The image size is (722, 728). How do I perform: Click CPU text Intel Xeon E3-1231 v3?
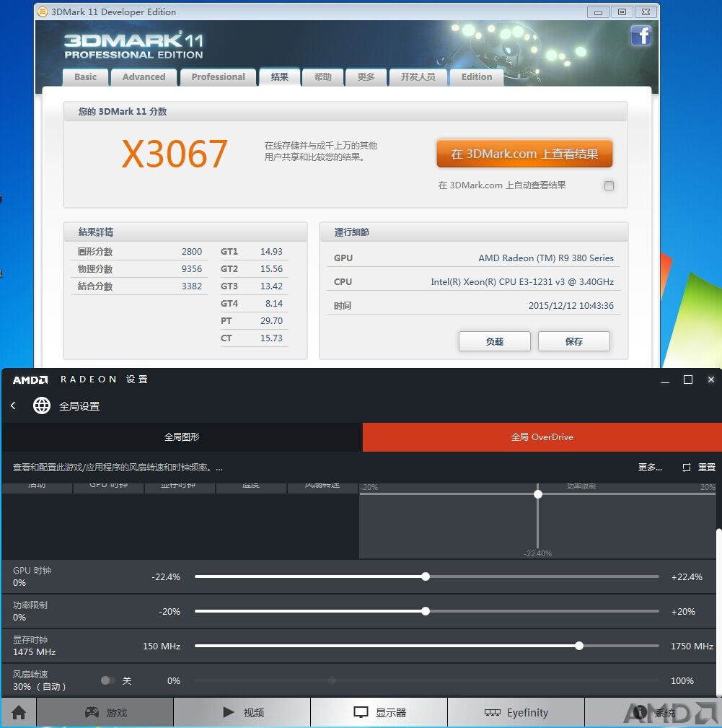click(x=522, y=282)
